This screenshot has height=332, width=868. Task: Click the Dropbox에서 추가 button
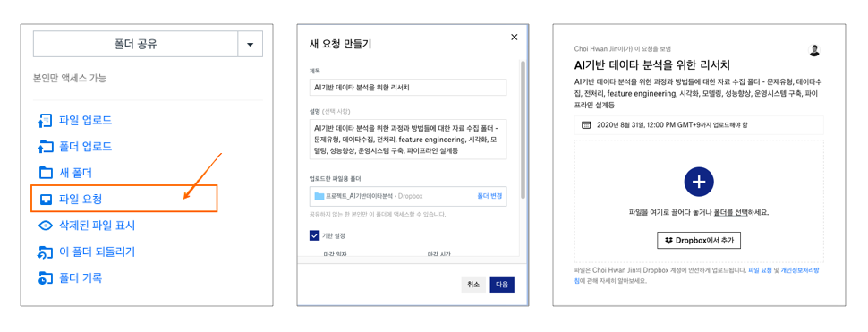(x=699, y=241)
